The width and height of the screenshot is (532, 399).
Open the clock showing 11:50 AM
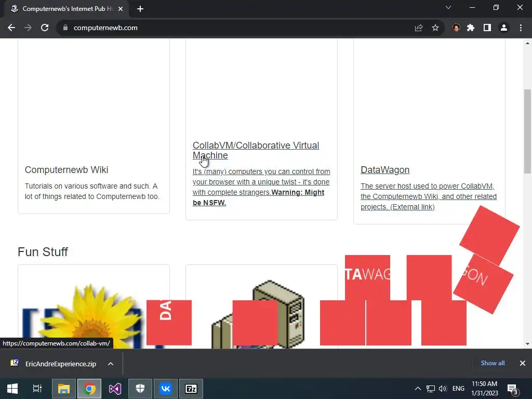coord(485,389)
